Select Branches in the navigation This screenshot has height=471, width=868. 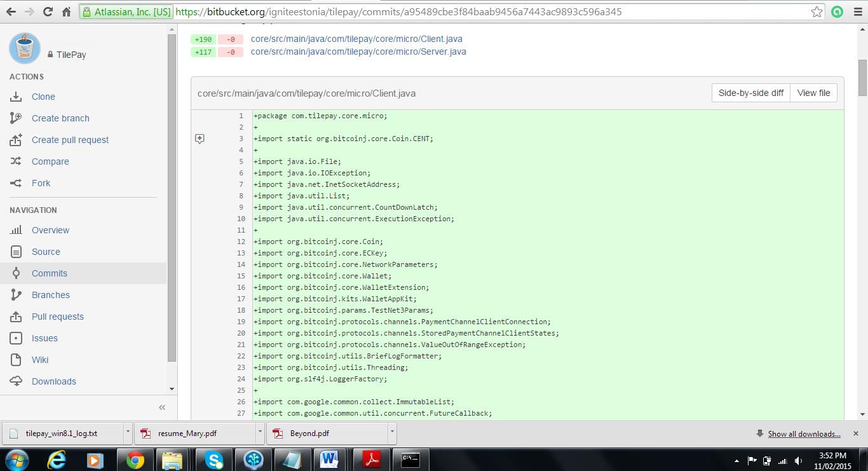click(51, 295)
